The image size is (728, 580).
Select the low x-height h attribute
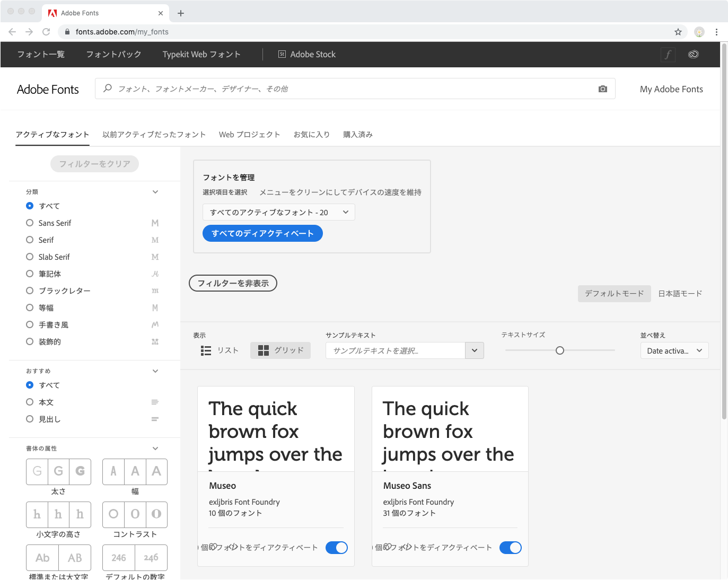[x=37, y=514]
